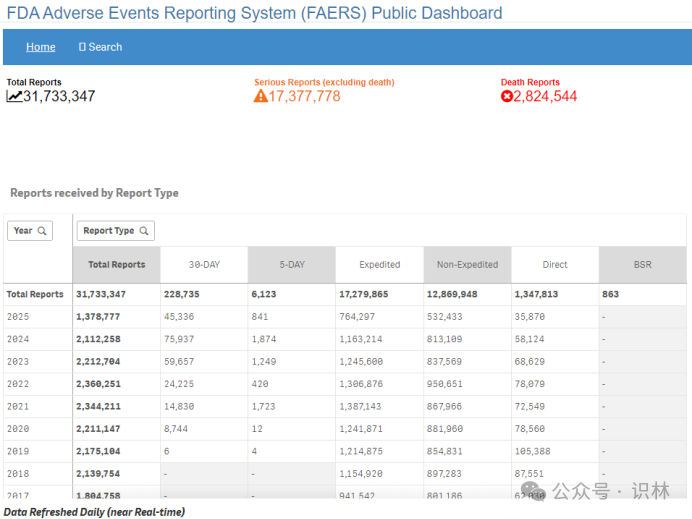Select year 2019 row label
Viewport: 692px width, 519px height.
click(x=18, y=451)
